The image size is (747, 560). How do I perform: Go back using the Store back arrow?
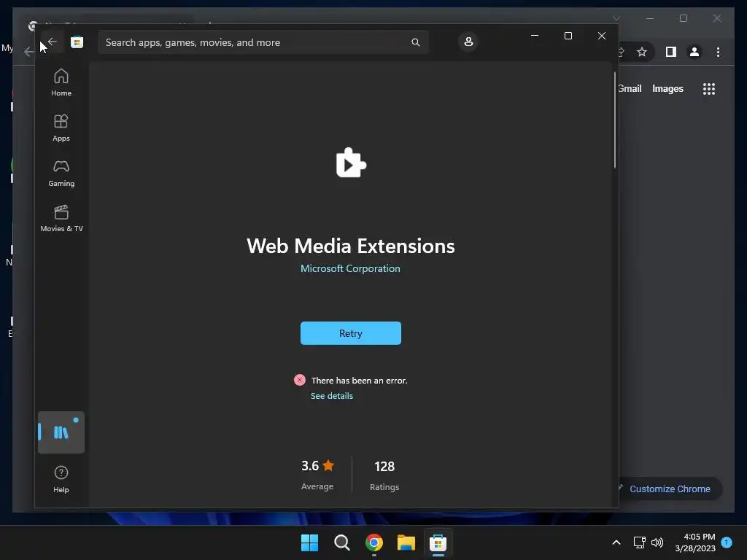[53, 42]
